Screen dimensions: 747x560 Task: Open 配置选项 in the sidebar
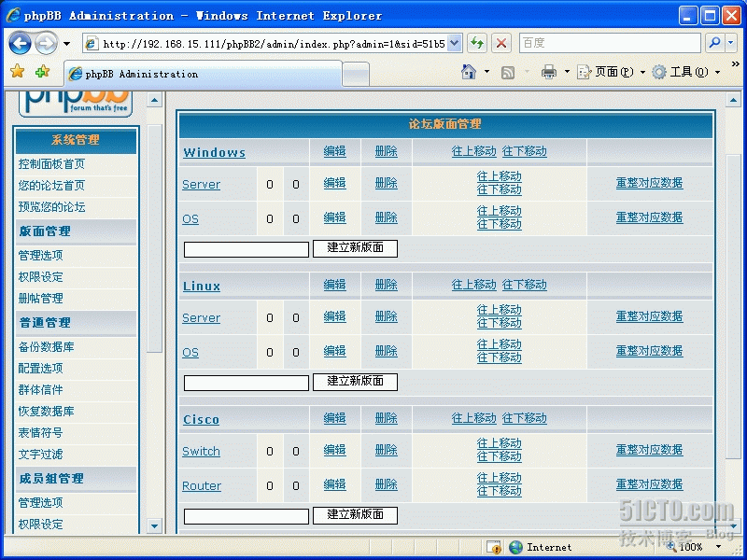[x=40, y=369]
